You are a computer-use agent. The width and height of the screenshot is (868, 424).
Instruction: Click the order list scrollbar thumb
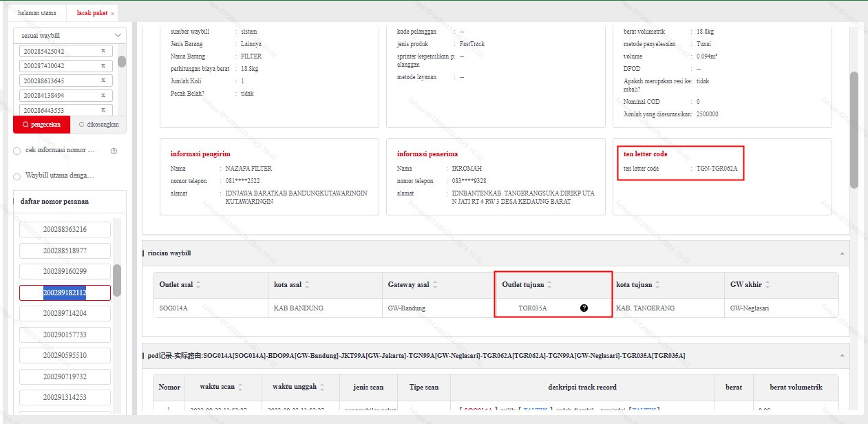[x=117, y=280]
